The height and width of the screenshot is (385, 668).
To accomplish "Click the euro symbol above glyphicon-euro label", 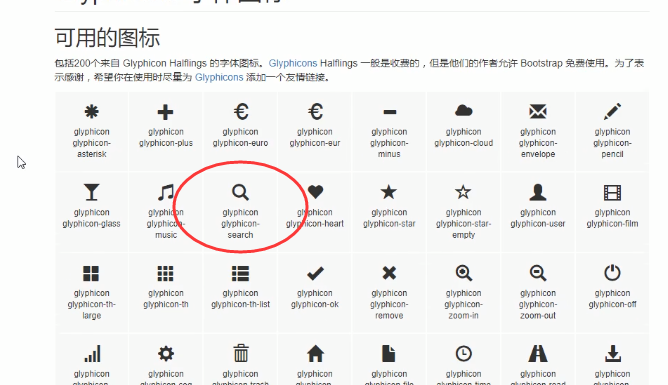I will point(241,112).
